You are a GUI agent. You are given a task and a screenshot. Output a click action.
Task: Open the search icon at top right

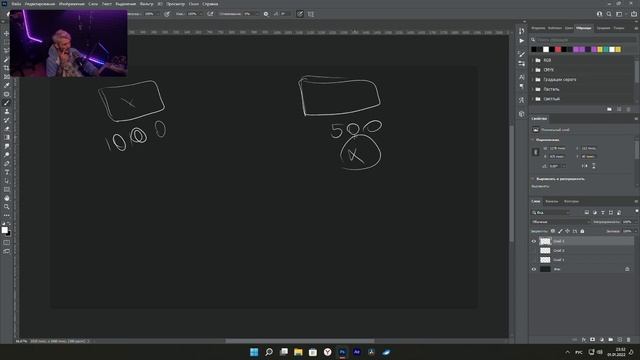[609, 14]
